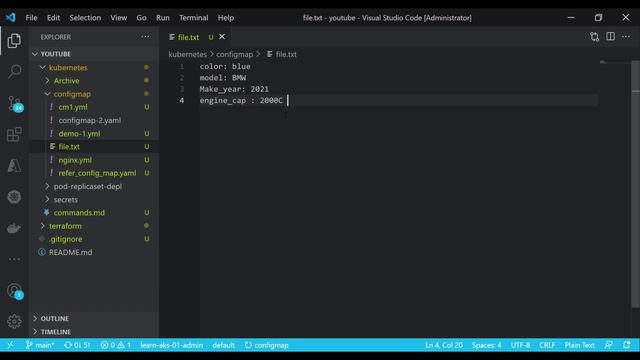Collapse the YOUTUBE workspace section
The image size is (640, 360).
pyautogui.click(x=94, y=54)
